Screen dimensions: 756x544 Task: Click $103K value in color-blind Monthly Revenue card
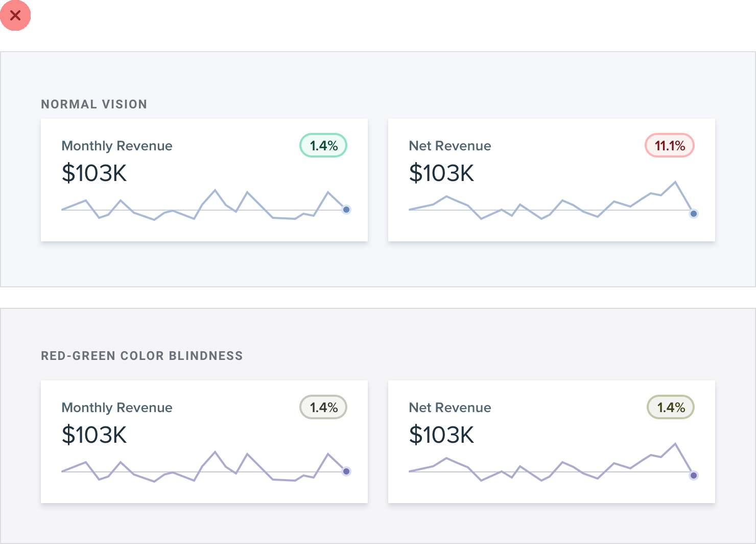94,435
